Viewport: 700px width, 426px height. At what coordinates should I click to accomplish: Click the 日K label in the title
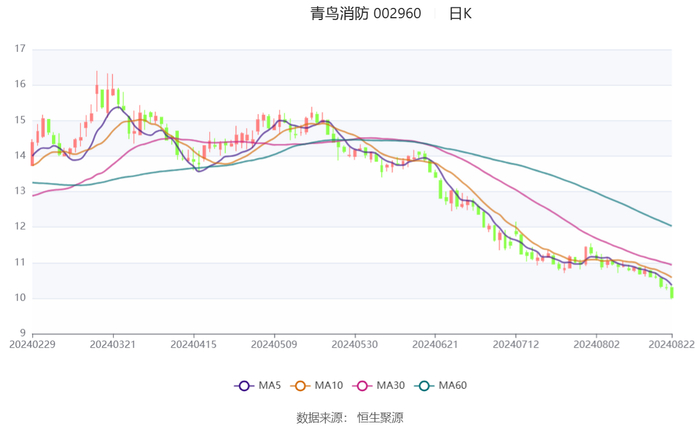460,13
